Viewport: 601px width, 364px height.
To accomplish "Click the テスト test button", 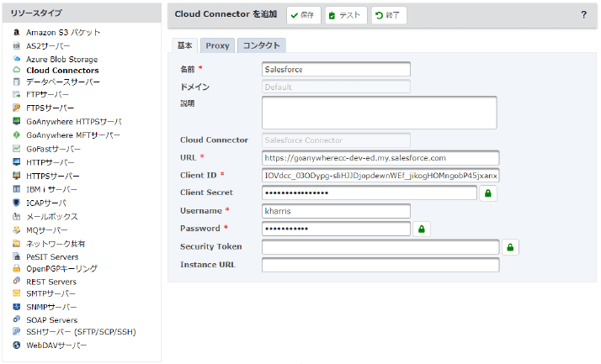I will point(346,15).
